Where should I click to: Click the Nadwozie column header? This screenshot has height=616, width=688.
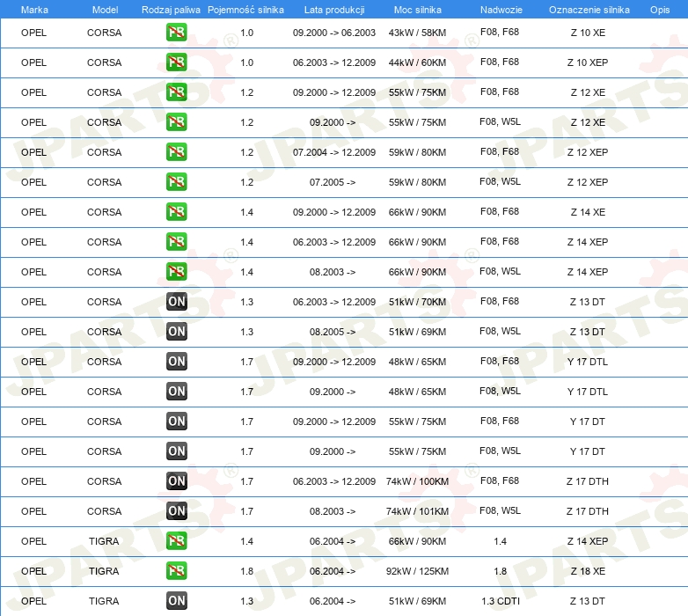[x=501, y=10]
